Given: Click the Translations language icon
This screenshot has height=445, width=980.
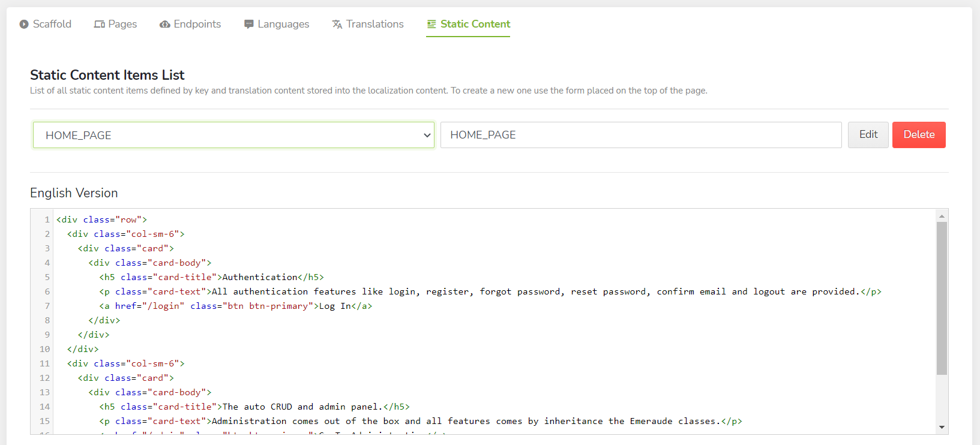Looking at the screenshot, I should (x=337, y=25).
